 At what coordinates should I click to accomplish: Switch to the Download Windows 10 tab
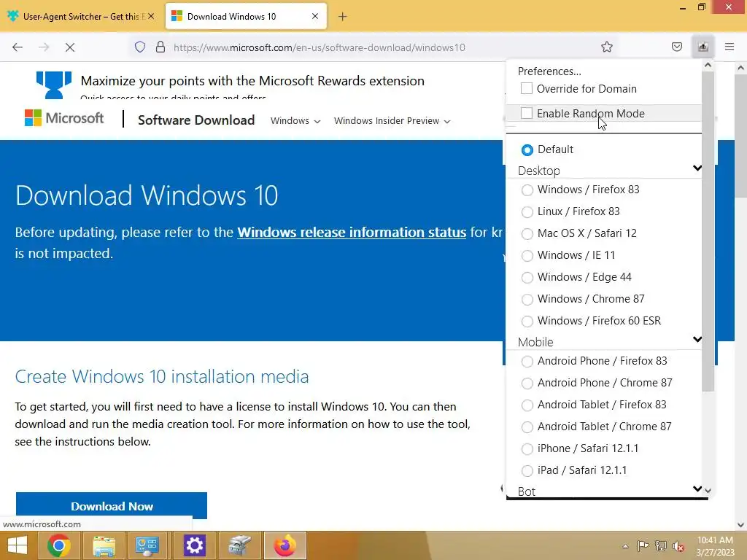click(246, 17)
